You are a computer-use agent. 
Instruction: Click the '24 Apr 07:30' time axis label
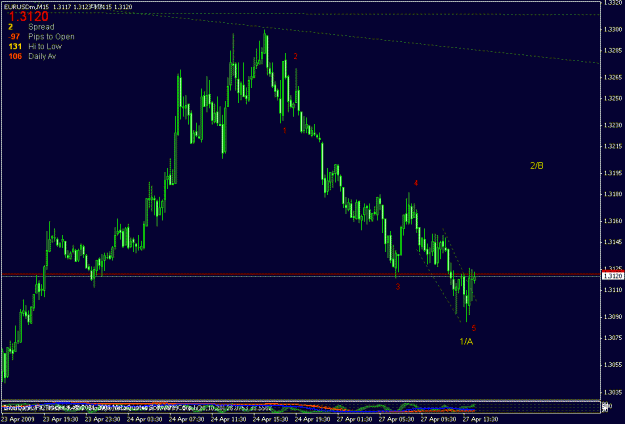click(x=186, y=420)
